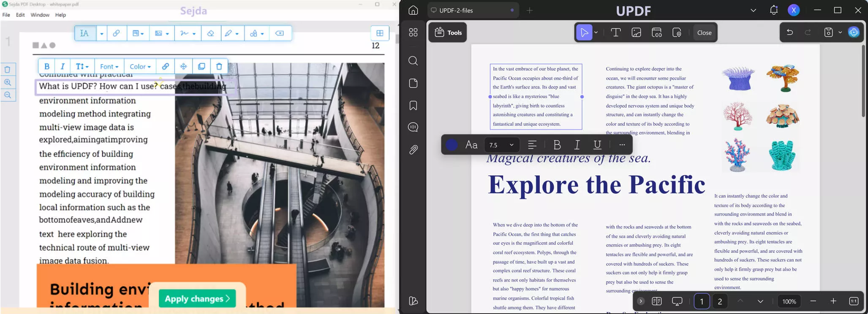Click the blue text color swatch in UPDF
The height and width of the screenshot is (314, 868).
452,145
